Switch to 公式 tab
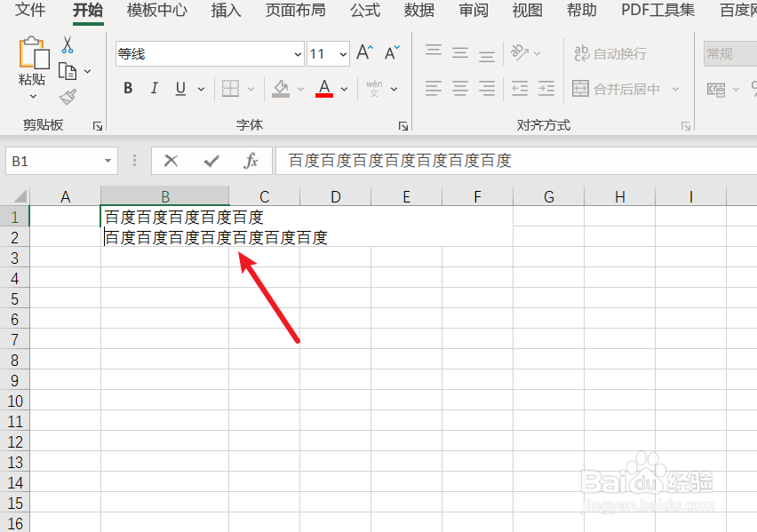This screenshot has width=757, height=532. coord(365,10)
